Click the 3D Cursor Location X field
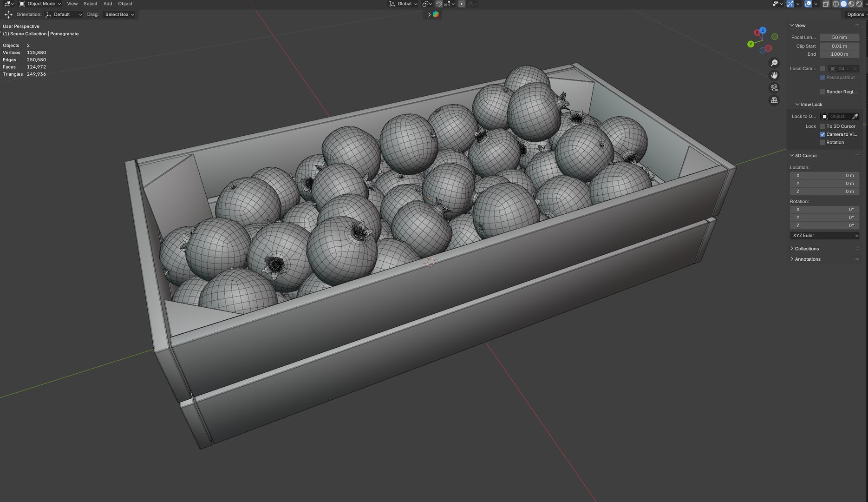This screenshot has width=868, height=502. (824, 176)
